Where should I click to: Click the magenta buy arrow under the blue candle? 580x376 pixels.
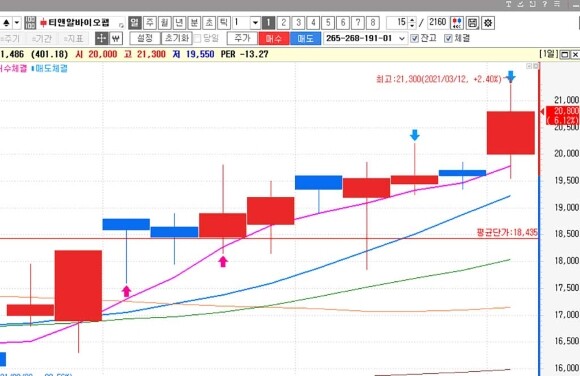point(127,291)
